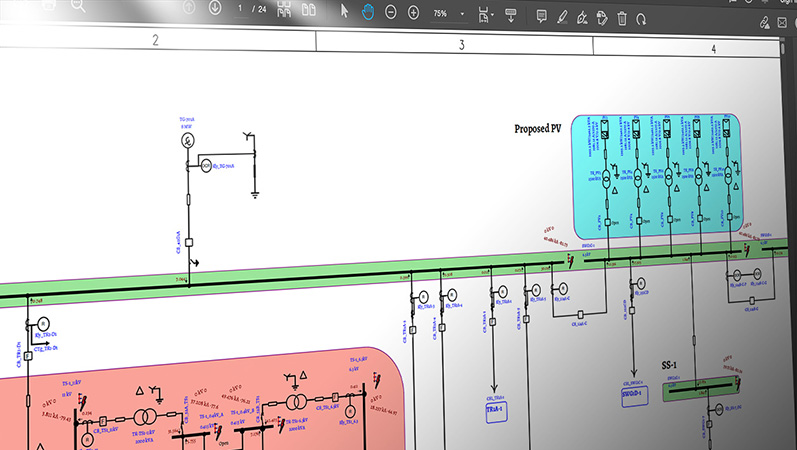Zoom in with the plus button
The height and width of the screenshot is (450, 797).
(x=414, y=13)
